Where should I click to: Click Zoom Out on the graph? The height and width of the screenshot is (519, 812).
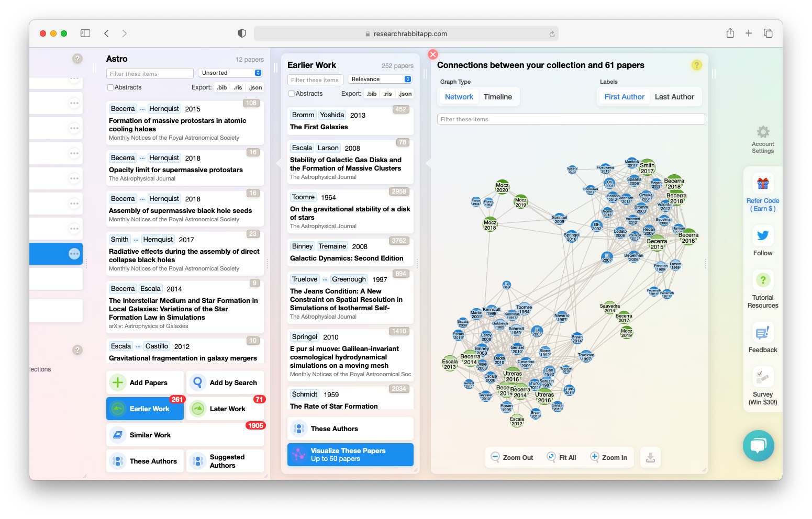pos(512,457)
